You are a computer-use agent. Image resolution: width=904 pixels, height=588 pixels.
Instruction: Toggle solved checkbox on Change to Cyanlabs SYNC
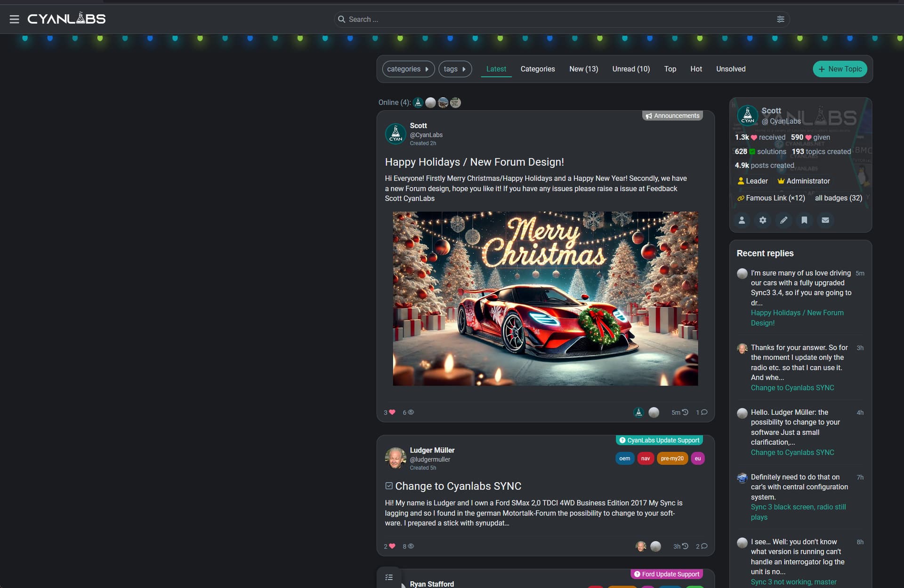tap(389, 486)
